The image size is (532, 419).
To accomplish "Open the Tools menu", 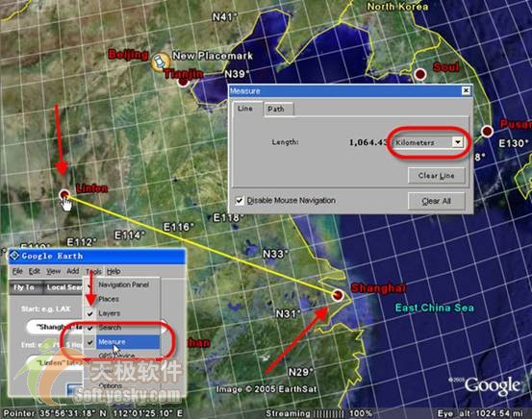I will (93, 272).
